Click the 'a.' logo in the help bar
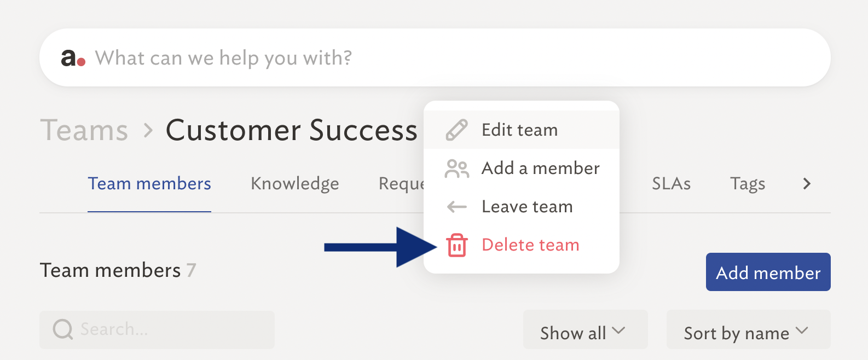Screen dimensions: 868x360 tap(73, 57)
